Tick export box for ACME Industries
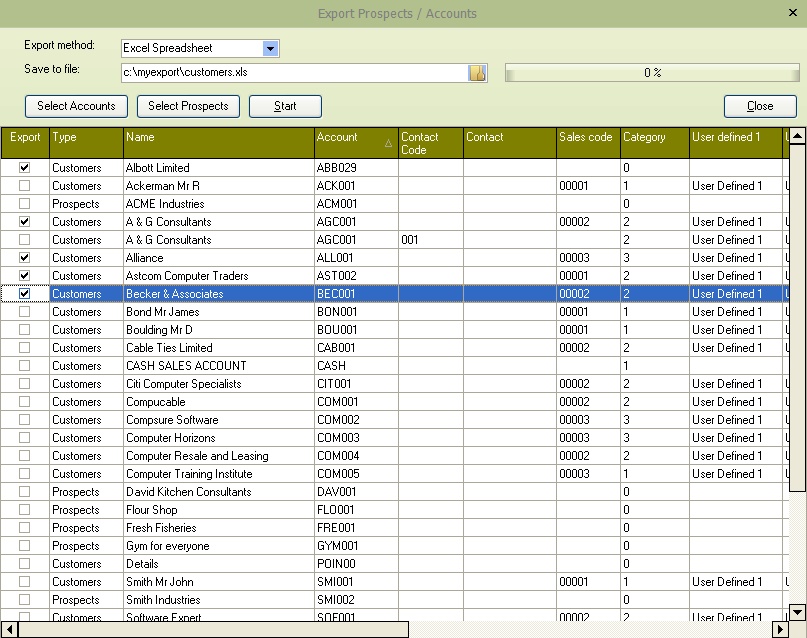The image size is (807, 638). click(x=25, y=204)
